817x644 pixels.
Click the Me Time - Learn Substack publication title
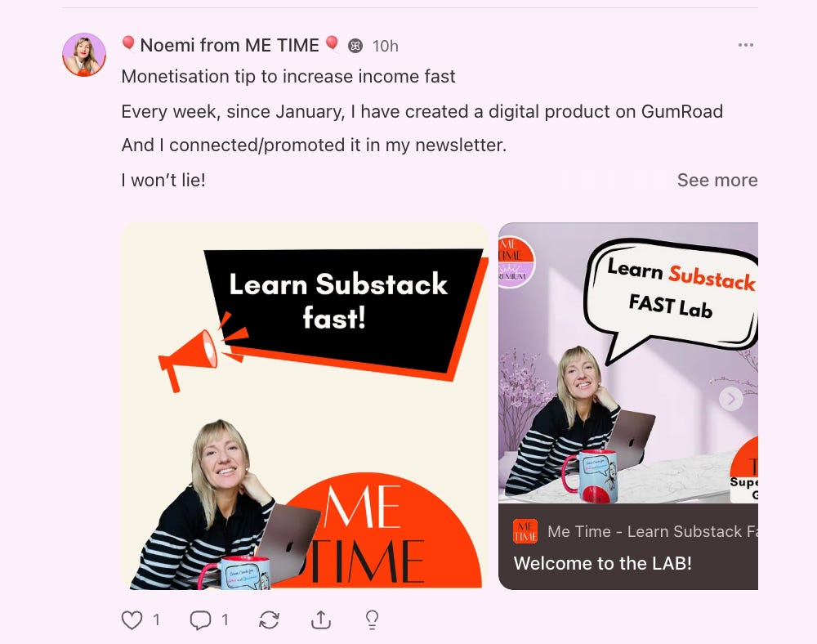pyautogui.click(x=652, y=531)
